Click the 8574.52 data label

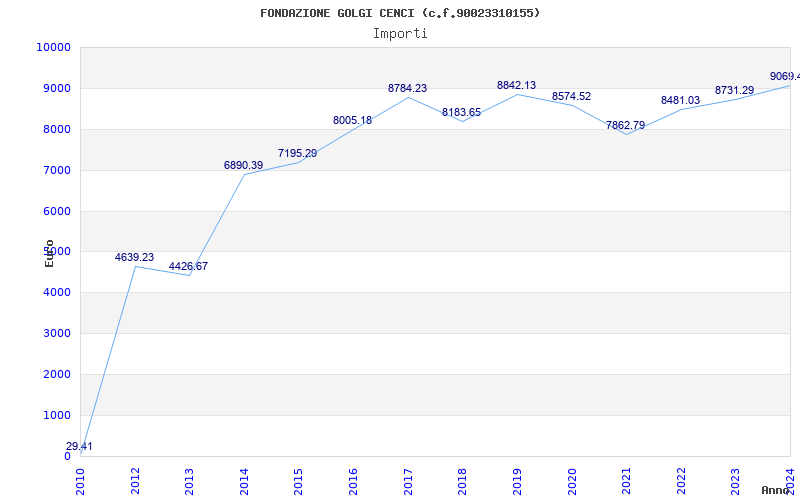click(571, 96)
